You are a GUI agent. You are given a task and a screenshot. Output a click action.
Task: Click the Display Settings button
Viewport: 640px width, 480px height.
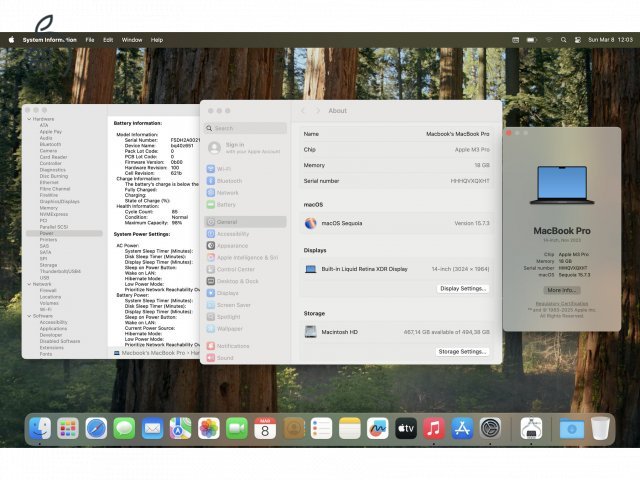463,288
